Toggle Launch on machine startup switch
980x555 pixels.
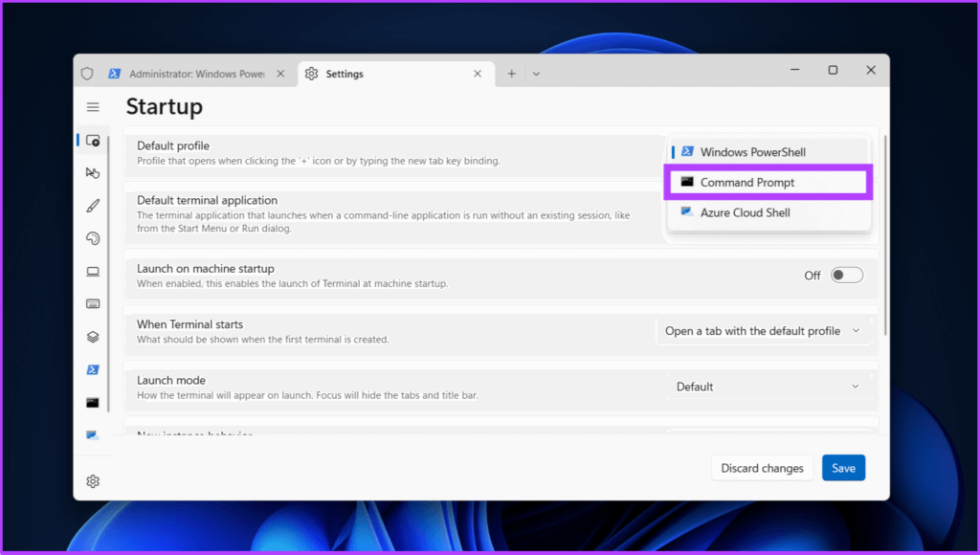coord(847,276)
